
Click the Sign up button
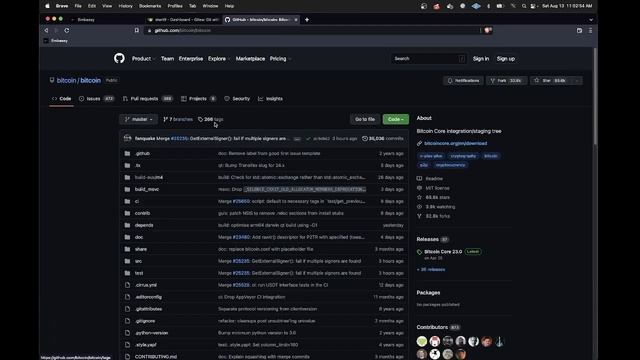506,59
